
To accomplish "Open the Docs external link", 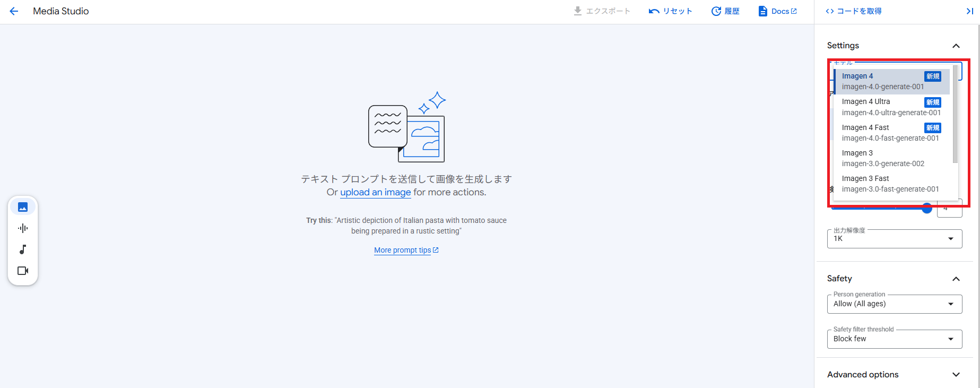I will 777,11.
